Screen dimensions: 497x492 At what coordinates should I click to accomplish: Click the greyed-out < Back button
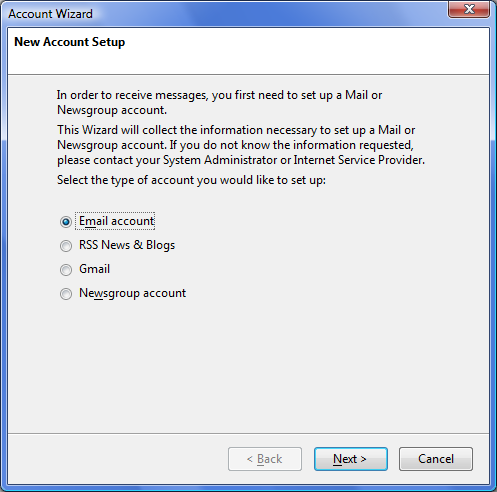click(x=265, y=459)
